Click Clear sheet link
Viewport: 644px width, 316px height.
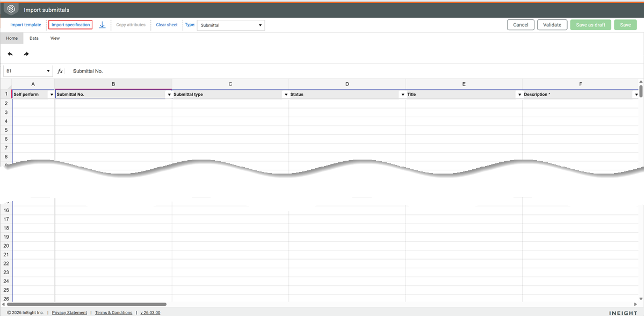(x=167, y=25)
